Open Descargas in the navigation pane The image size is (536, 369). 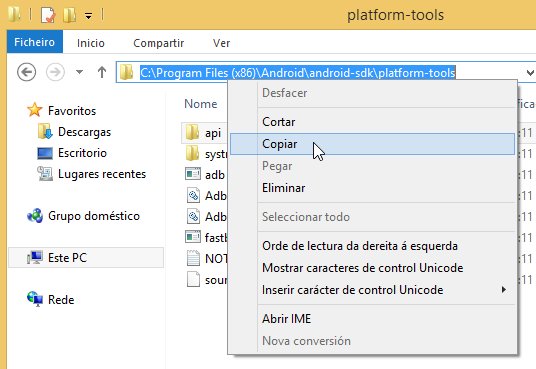84,132
